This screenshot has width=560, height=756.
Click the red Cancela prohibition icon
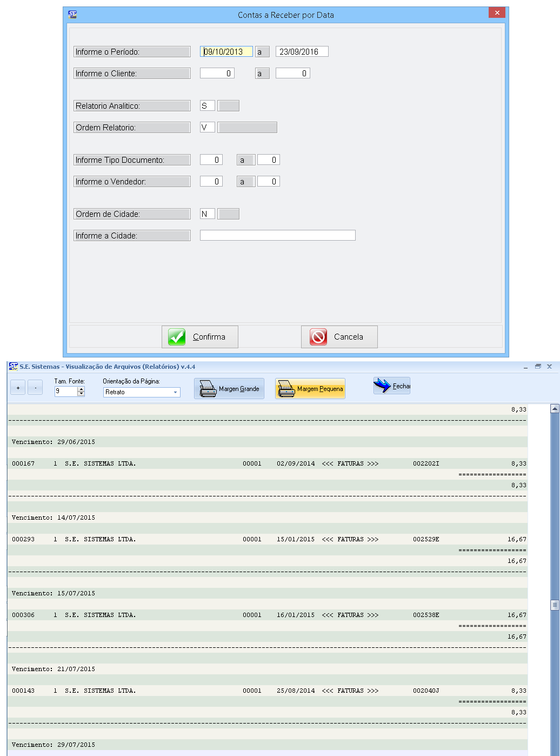318,337
